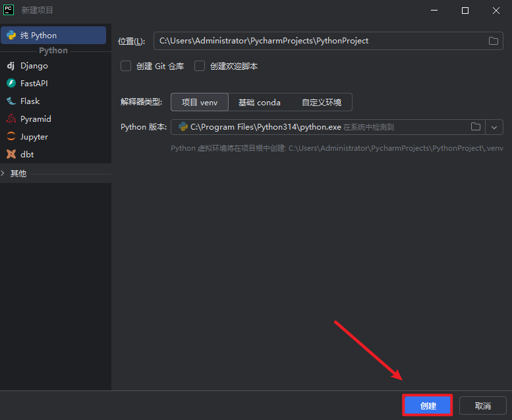The height and width of the screenshot is (420, 512).
Task: Choose the Jupyter project type icon
Action: 11,137
